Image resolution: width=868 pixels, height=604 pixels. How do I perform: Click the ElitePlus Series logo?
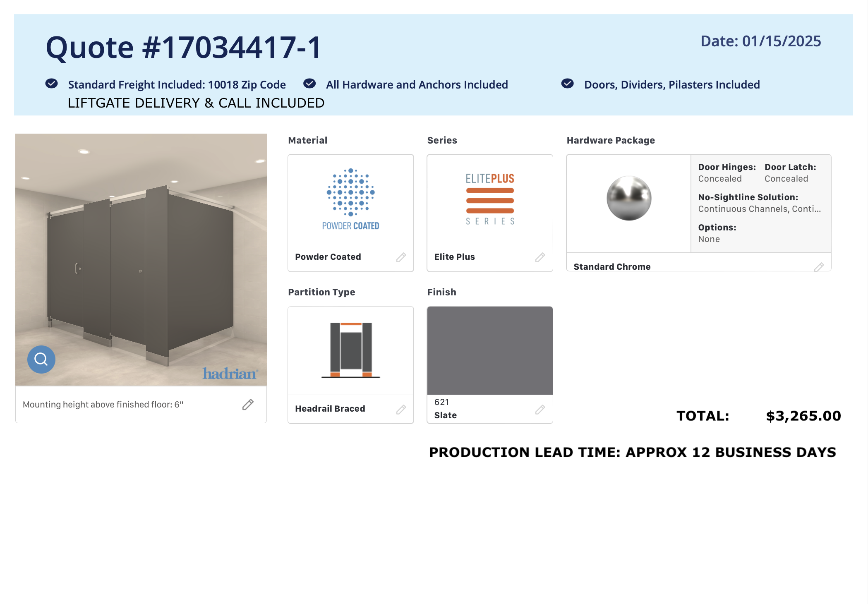[x=490, y=199]
